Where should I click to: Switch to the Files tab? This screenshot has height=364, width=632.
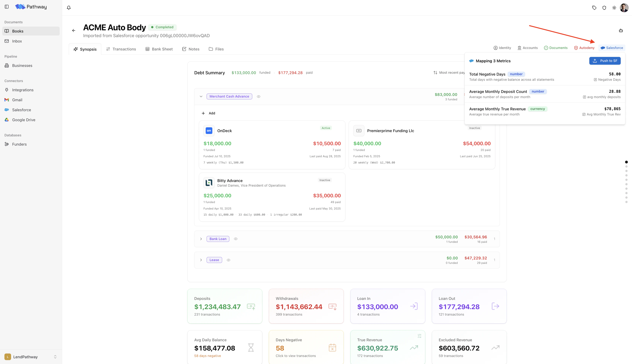[x=216, y=49]
